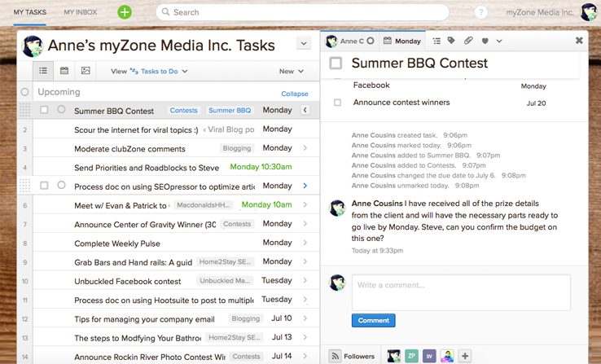Open subtasks list icon in task pane
The image size is (601, 364).
click(x=436, y=41)
